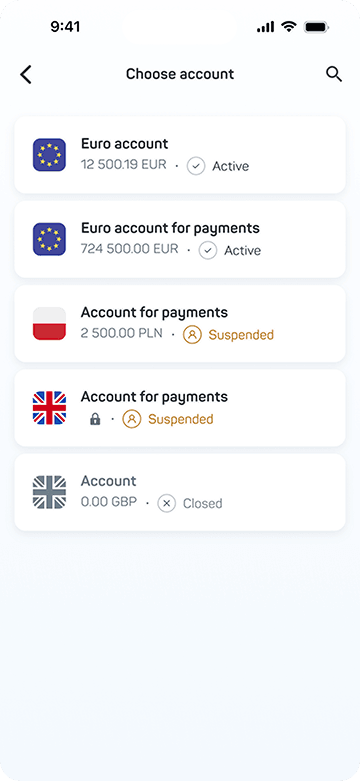
Task: Choose the closed 0.00 GBP Account
Action: click(180, 492)
